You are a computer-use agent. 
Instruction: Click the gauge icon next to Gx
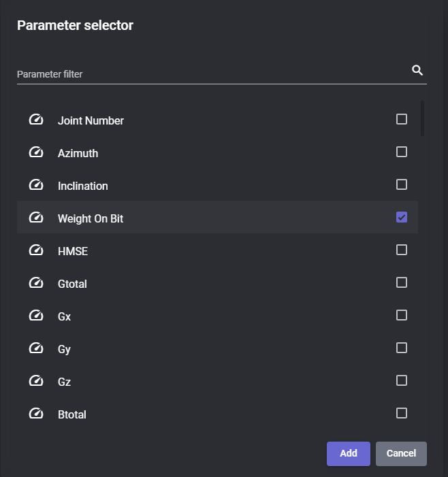[x=36, y=315]
